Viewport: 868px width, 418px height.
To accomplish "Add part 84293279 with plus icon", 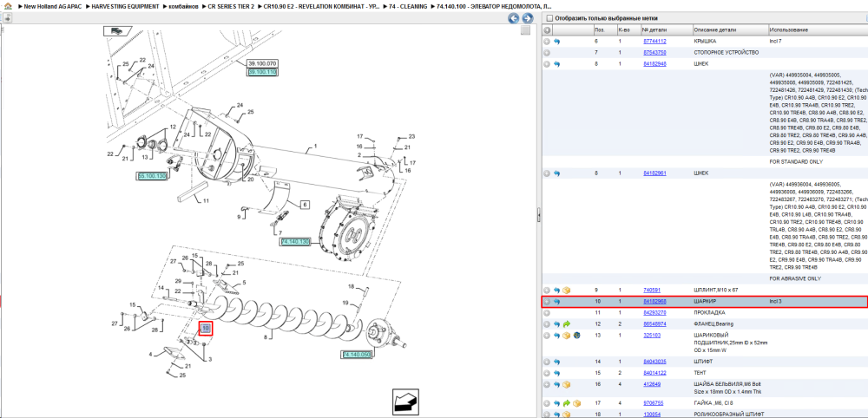I will point(547,312).
